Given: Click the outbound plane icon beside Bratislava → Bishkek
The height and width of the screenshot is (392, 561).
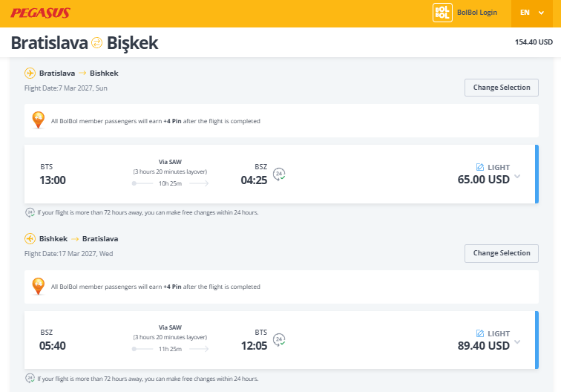Looking at the screenshot, I should [x=30, y=73].
